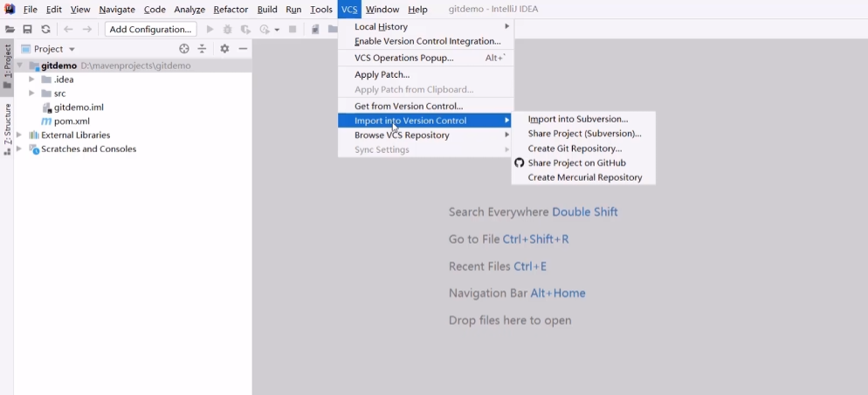The width and height of the screenshot is (868, 395).
Task: Select Create Git Repository
Action: tap(583, 149)
